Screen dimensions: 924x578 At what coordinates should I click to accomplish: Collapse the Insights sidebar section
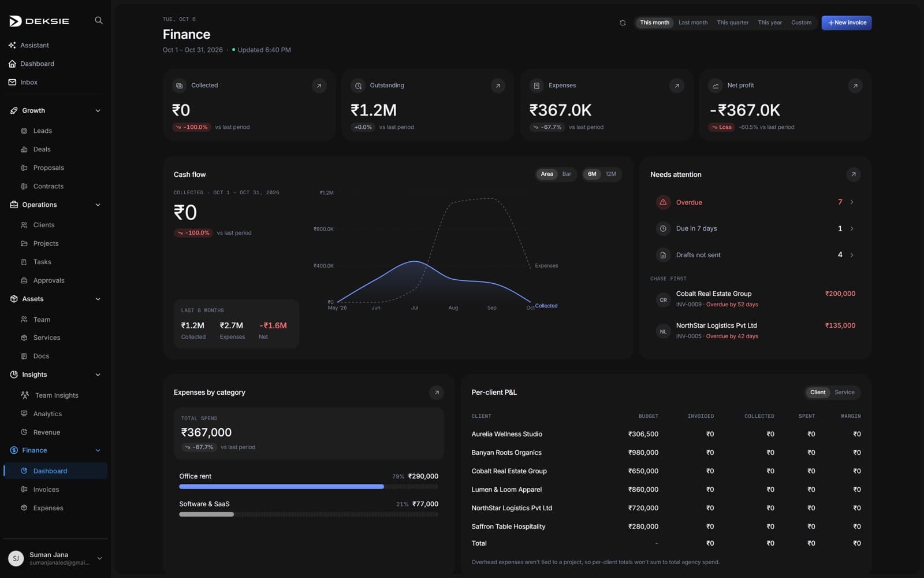coord(98,375)
